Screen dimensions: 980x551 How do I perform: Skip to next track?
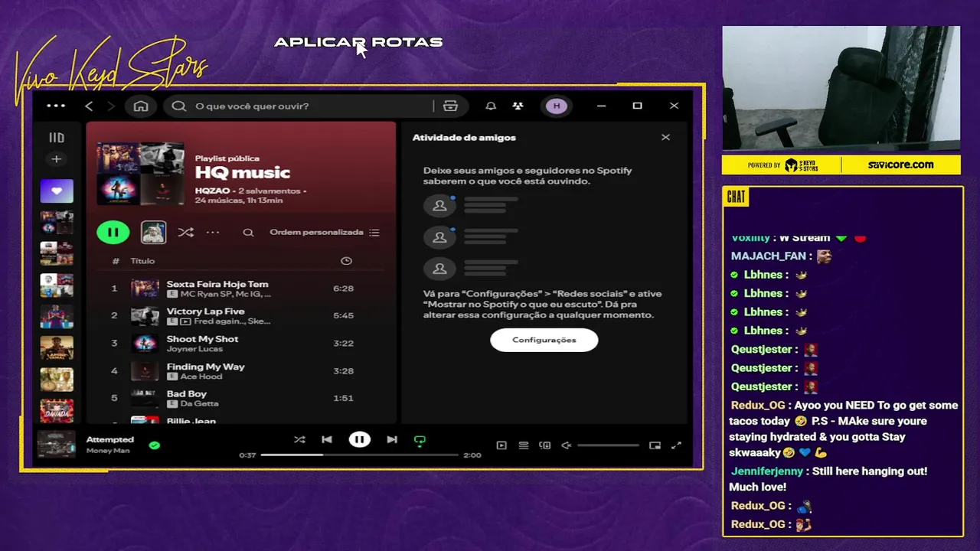[392, 439]
